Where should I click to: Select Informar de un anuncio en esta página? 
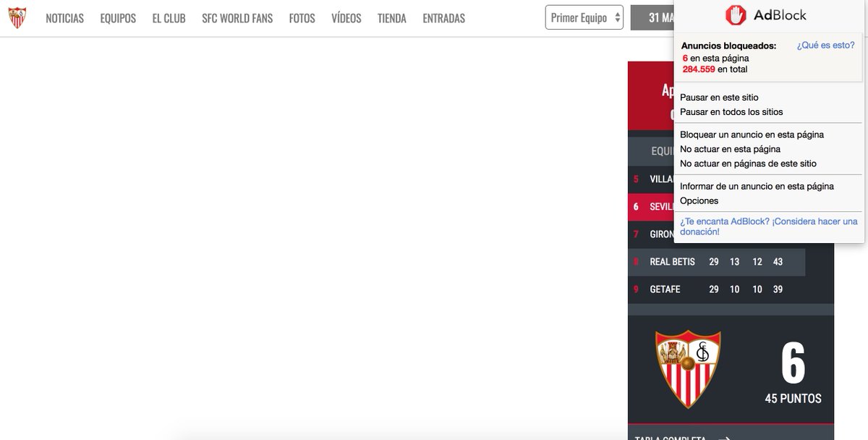[757, 186]
